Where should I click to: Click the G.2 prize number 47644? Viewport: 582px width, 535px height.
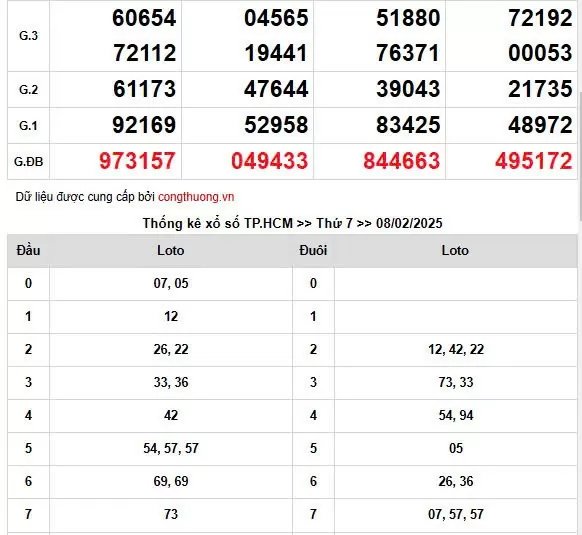pyautogui.click(x=276, y=89)
